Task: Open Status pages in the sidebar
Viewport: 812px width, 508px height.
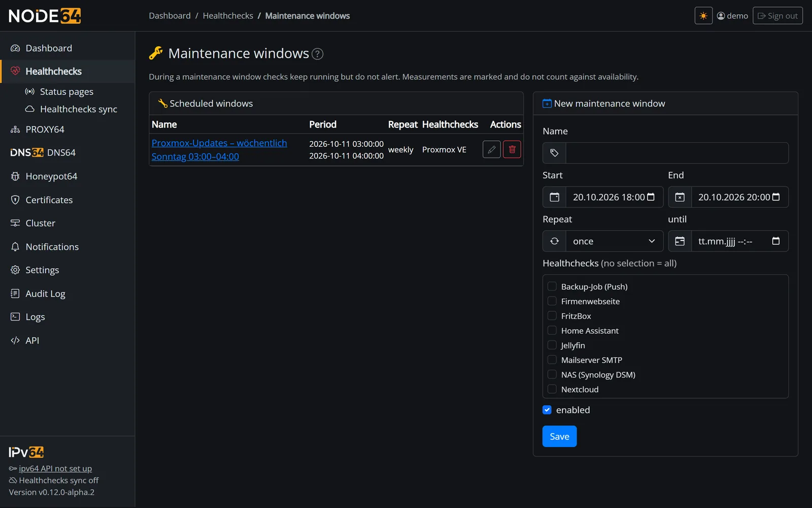Action: click(67, 91)
